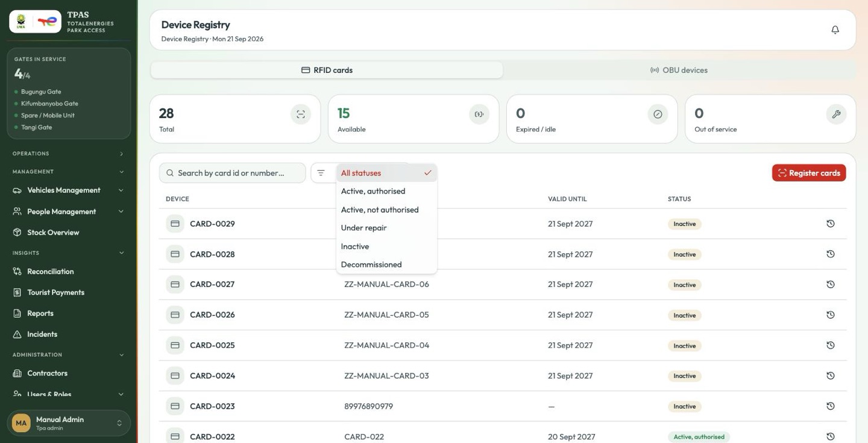868x443 pixels.
Task: Select Inactive filter option
Action: pyautogui.click(x=386, y=247)
